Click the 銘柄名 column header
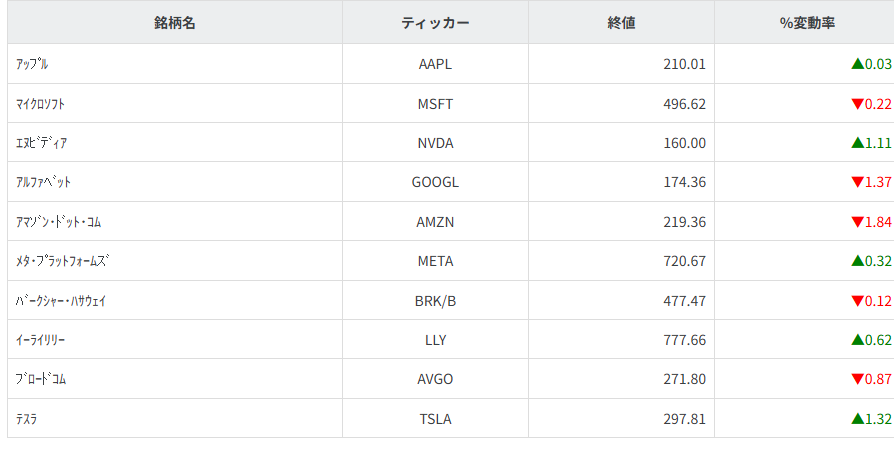The width and height of the screenshot is (894, 453). [175, 23]
